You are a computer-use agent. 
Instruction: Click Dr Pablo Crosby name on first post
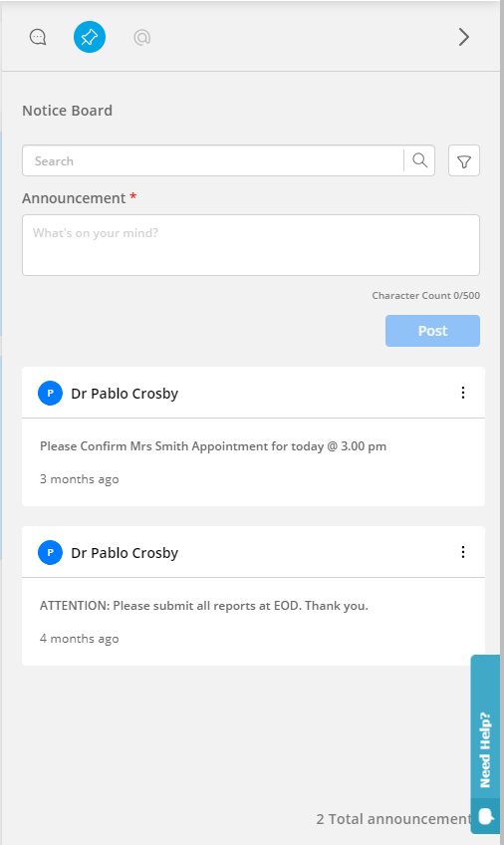pyautogui.click(x=125, y=394)
